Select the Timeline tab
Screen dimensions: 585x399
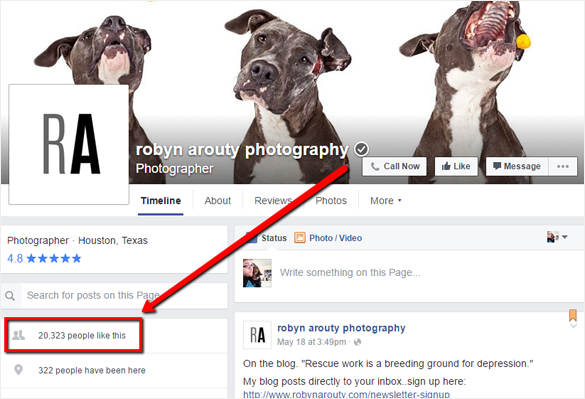161,201
